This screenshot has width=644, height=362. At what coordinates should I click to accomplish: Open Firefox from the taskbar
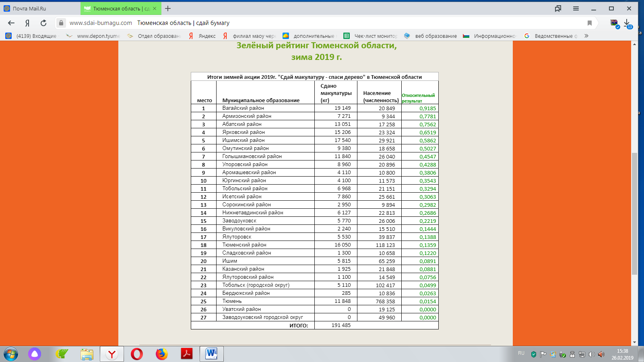162,354
